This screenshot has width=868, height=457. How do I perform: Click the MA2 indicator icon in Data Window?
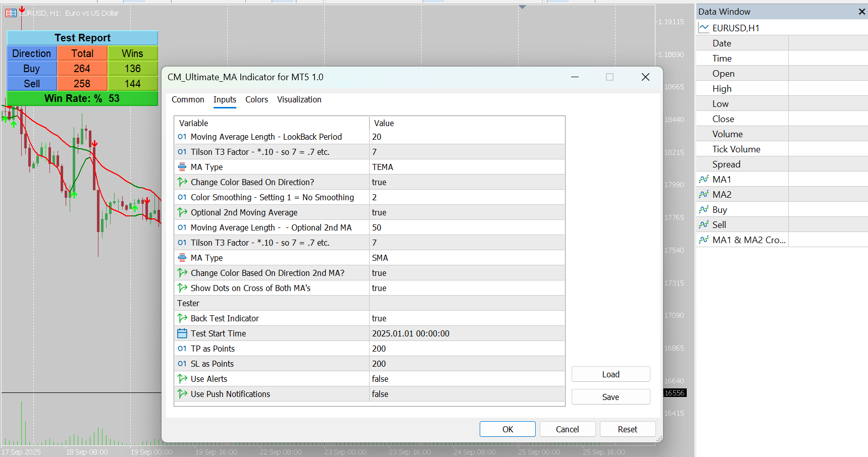pyautogui.click(x=704, y=194)
